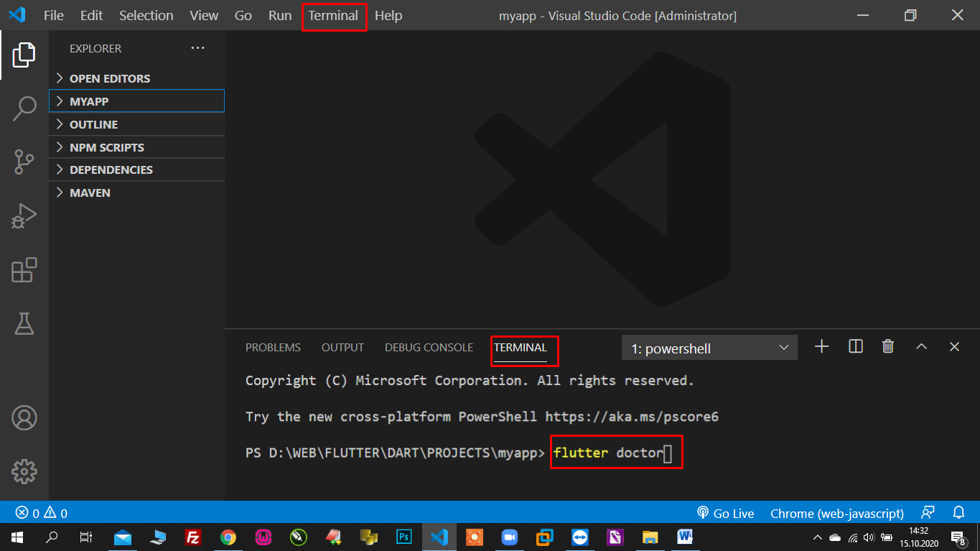Expand the DEPENDENCIES section
Viewport: 980px width, 551px height.
[111, 170]
